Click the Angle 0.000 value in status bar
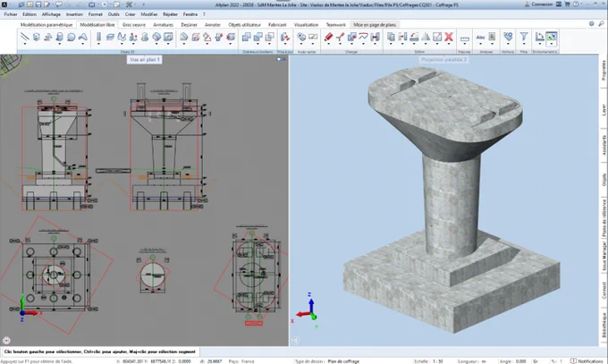Viewport: 608px width, 364px height. click(x=521, y=361)
